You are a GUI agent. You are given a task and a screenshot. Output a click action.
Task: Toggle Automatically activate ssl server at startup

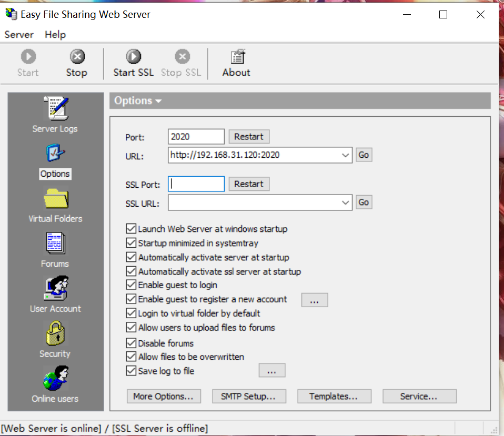tap(131, 271)
